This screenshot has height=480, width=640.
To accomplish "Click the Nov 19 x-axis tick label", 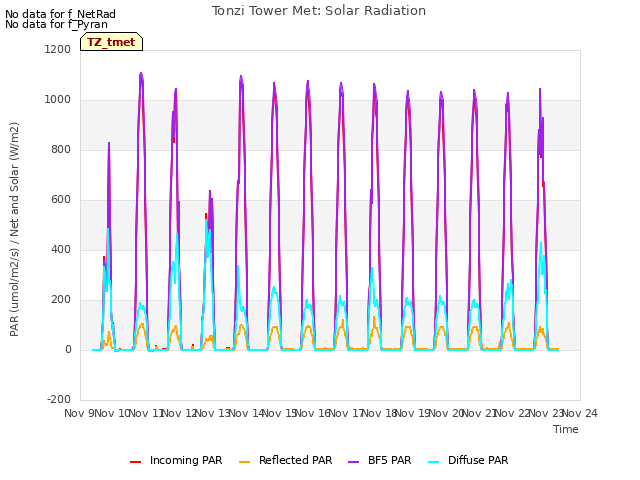I will [x=413, y=413].
